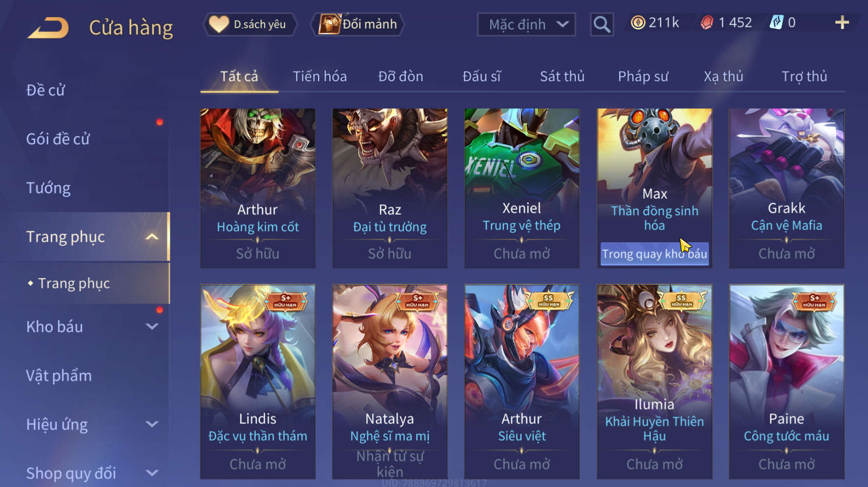Click the plus icon to add currency
868x487 pixels.
842,23
